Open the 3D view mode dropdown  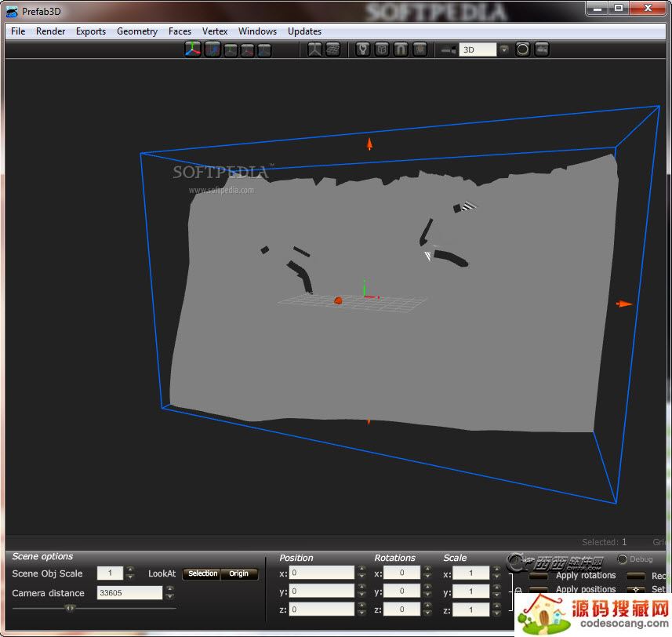click(503, 49)
